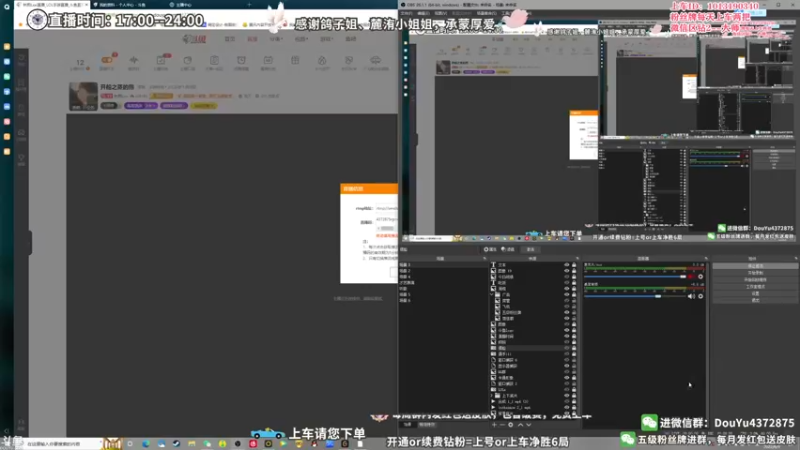The width and height of the screenshot is (800, 450).
Task: Pop out the Controls dock via header icon
Action: click(x=795, y=259)
